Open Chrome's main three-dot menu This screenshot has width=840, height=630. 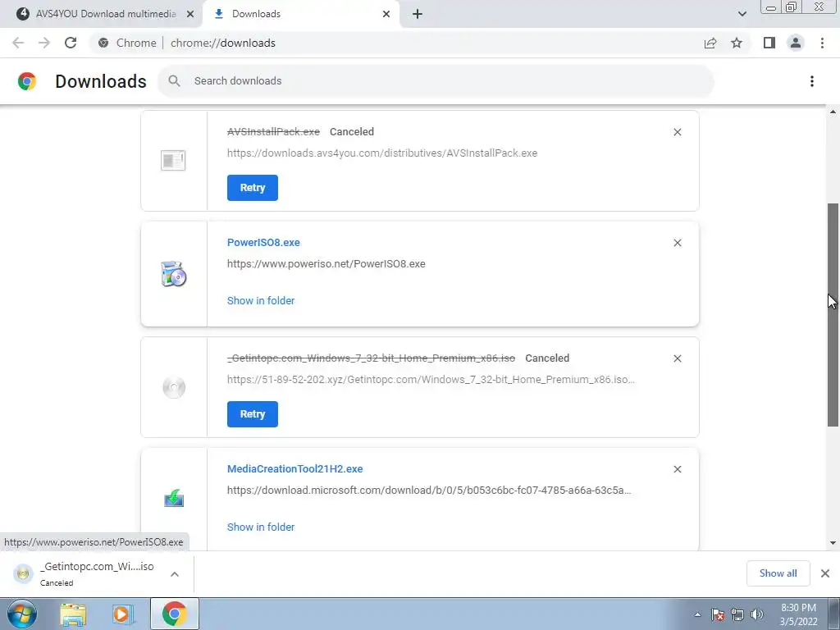tap(822, 43)
